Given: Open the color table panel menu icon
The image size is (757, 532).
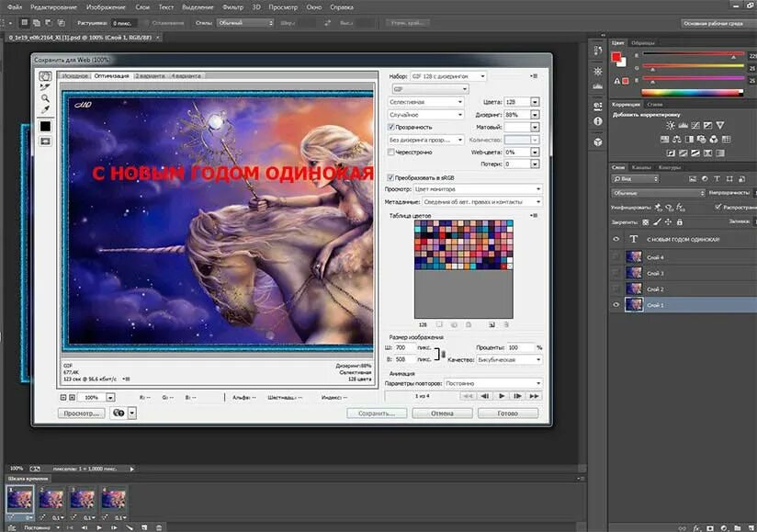Looking at the screenshot, I should (534, 215).
